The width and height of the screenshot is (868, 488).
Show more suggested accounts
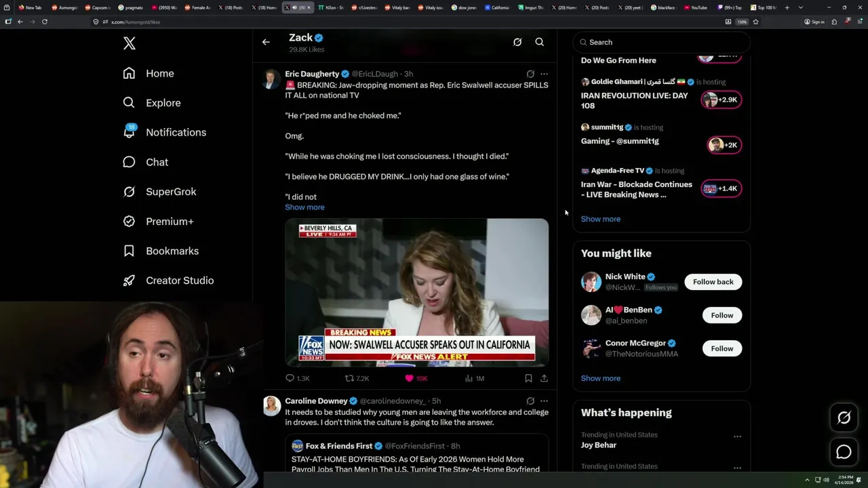[600, 378]
